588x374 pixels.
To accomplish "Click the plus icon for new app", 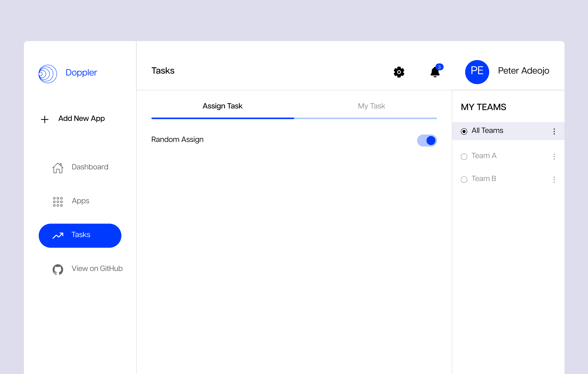I will [45, 120].
